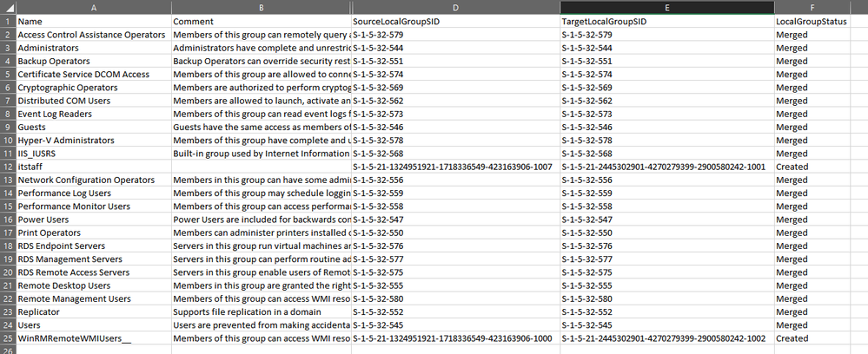Click the Merged status for Replicator
This screenshot has height=354, width=868.
click(x=812, y=312)
